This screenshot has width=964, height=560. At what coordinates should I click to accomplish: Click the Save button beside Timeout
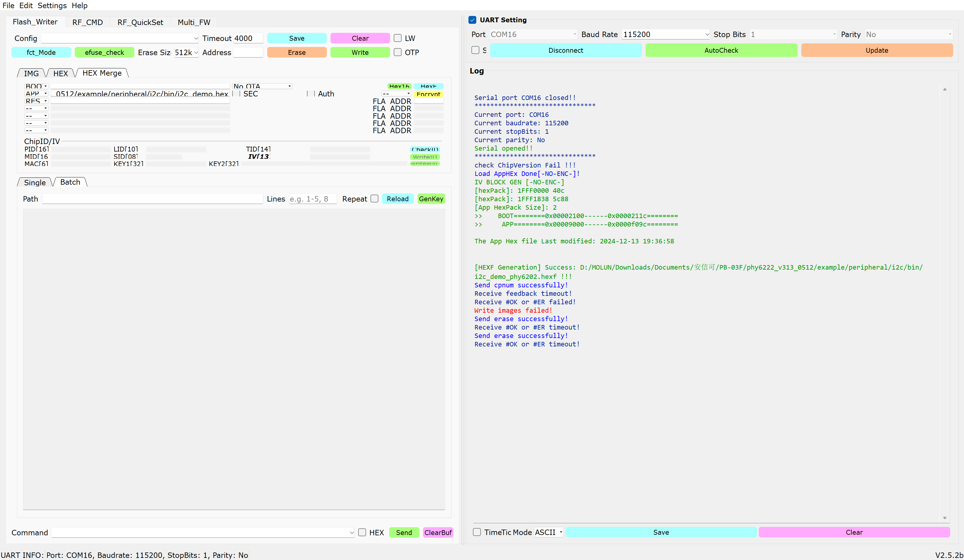click(297, 38)
